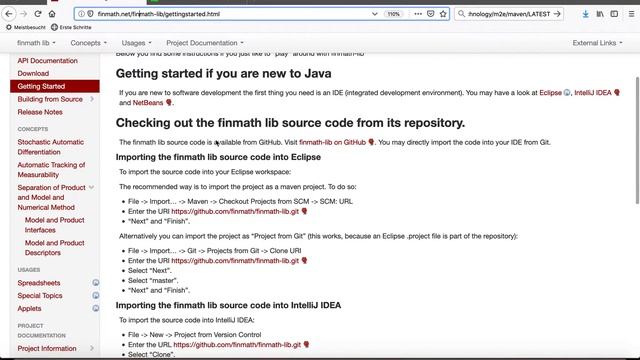Open page actions three-dots menu
Image resolution: width=640 pixels, height=360 pixels.
(x=418, y=14)
